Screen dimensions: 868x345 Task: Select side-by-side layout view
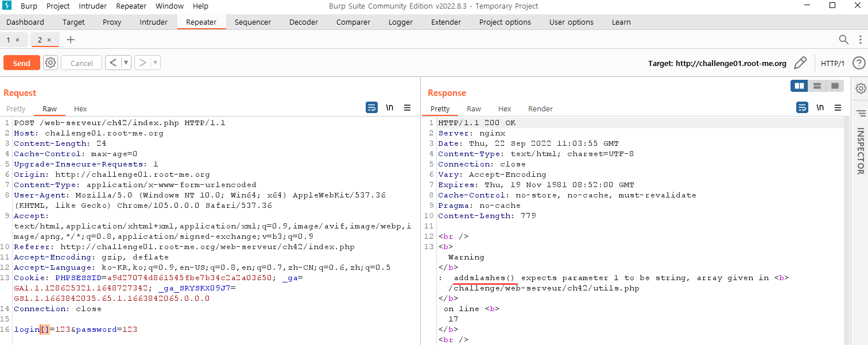coord(799,86)
